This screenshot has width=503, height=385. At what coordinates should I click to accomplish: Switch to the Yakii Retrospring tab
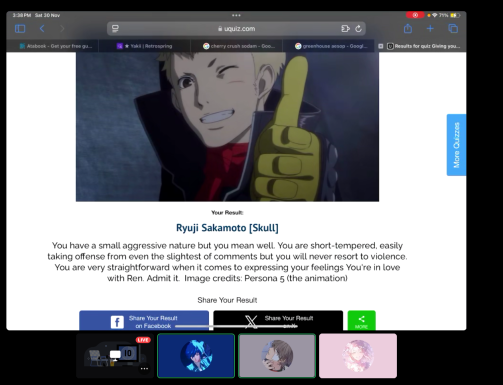pyautogui.click(x=144, y=46)
